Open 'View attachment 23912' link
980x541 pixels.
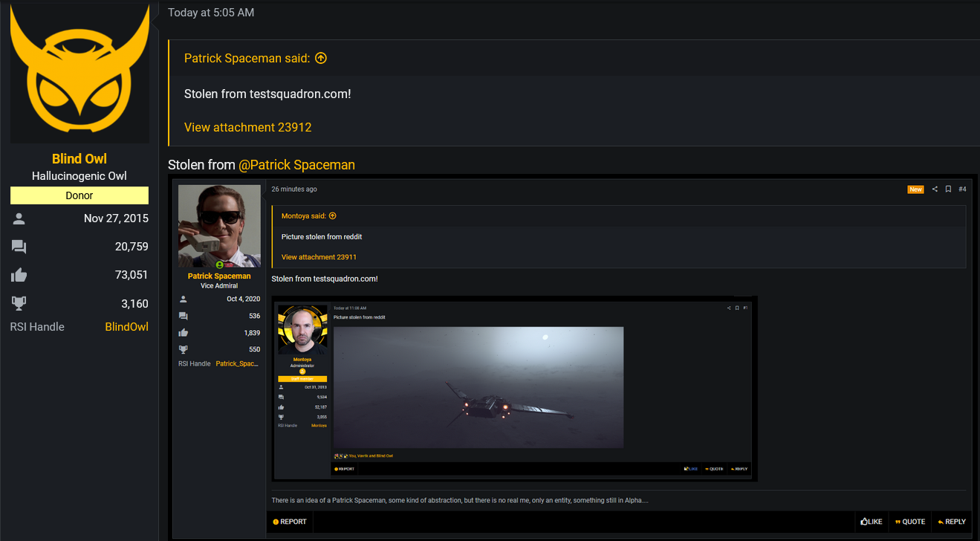[x=247, y=127]
